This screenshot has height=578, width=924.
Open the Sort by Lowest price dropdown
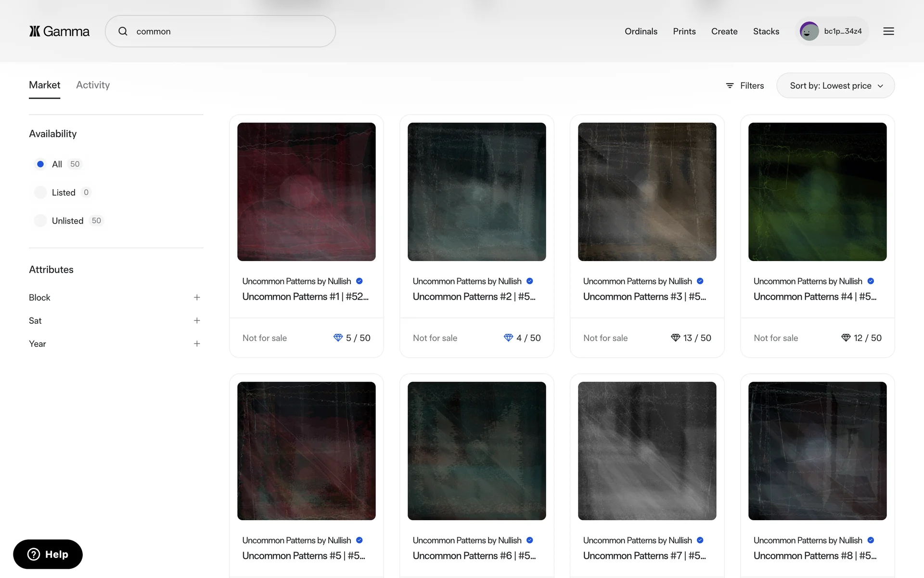tap(835, 86)
